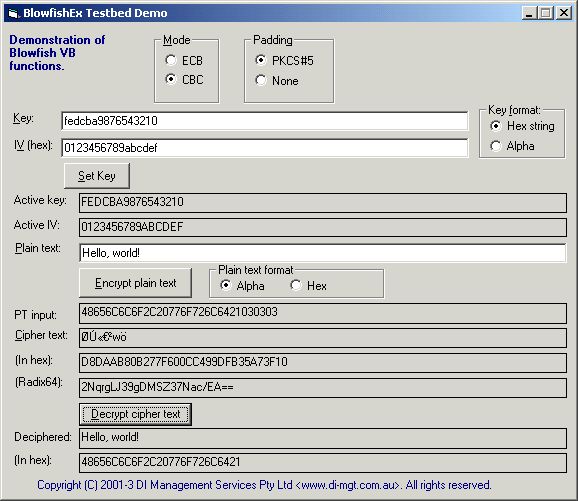The height and width of the screenshot is (501, 578).
Task: Click the 'Mode' group label
Action: pyautogui.click(x=177, y=40)
